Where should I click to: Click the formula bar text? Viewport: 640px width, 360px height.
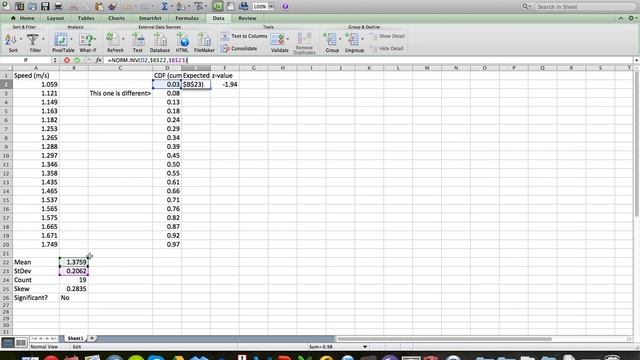pyautogui.click(x=147, y=60)
